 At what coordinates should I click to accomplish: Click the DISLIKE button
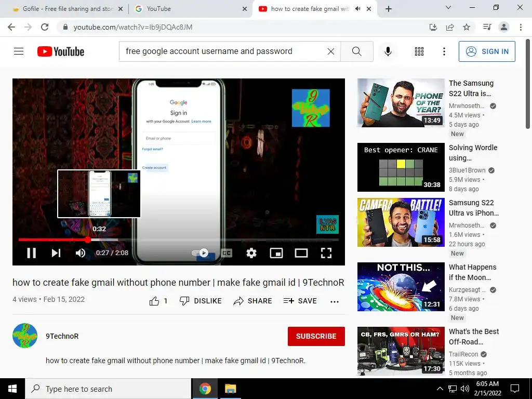[x=201, y=301]
